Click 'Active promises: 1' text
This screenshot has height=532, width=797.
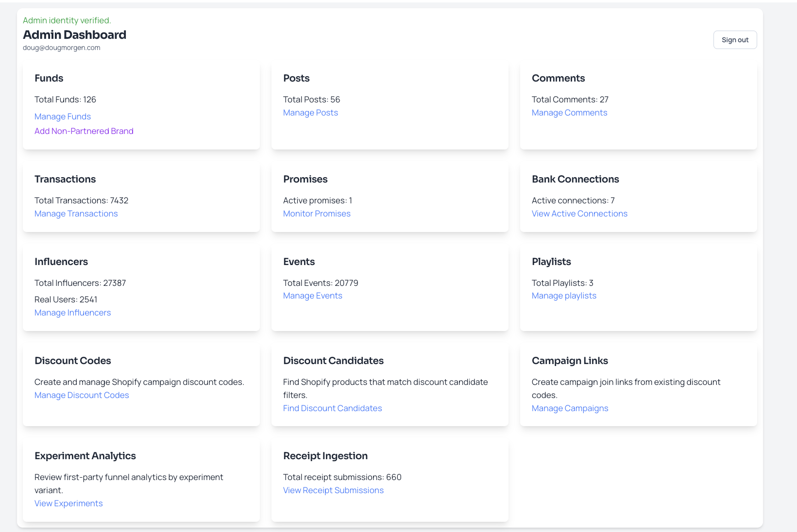coord(318,200)
